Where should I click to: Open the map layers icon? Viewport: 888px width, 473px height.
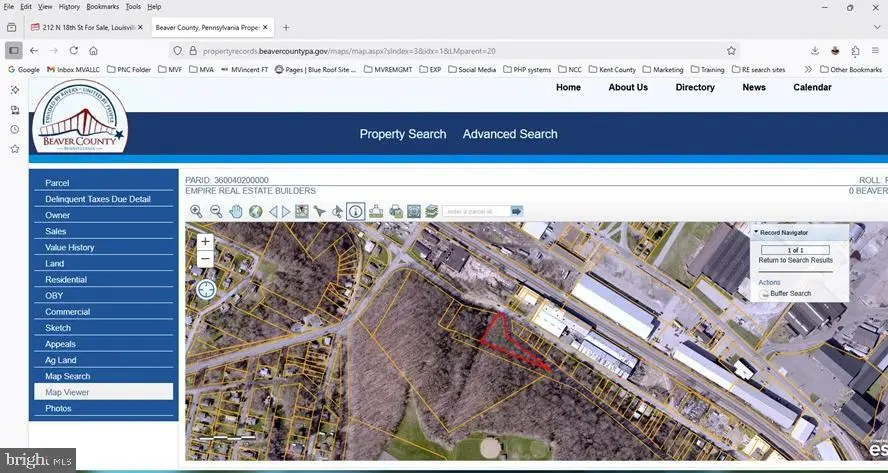431,211
